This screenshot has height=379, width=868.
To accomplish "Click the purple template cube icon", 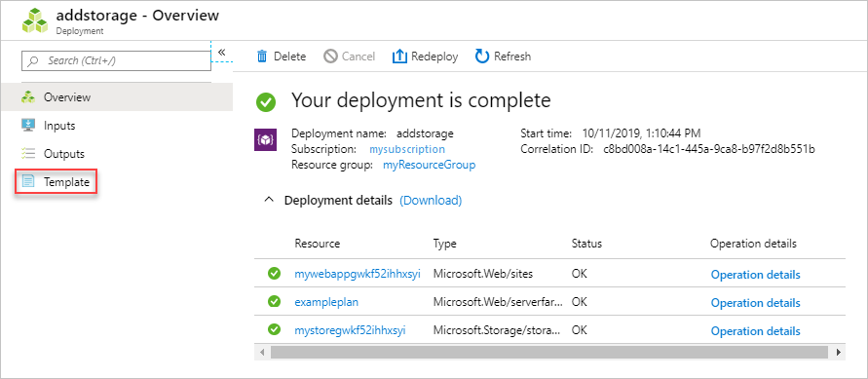I will point(265,140).
